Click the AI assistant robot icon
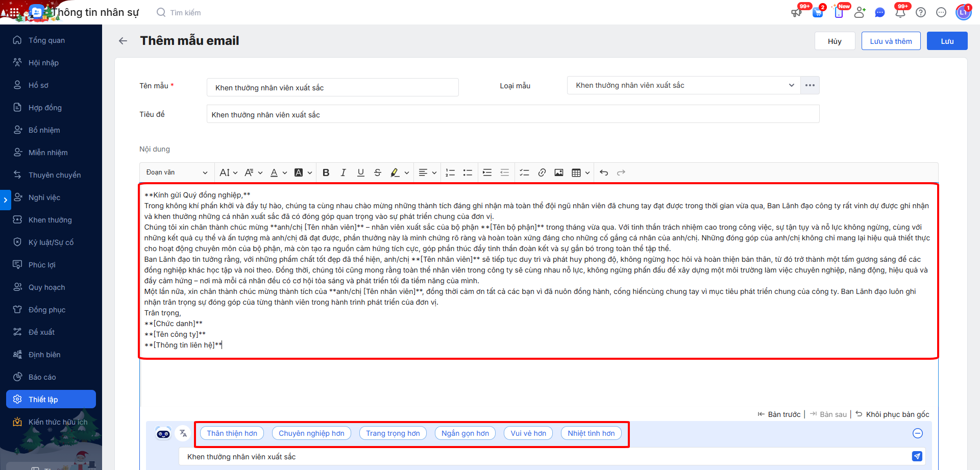980x470 pixels. click(x=163, y=433)
